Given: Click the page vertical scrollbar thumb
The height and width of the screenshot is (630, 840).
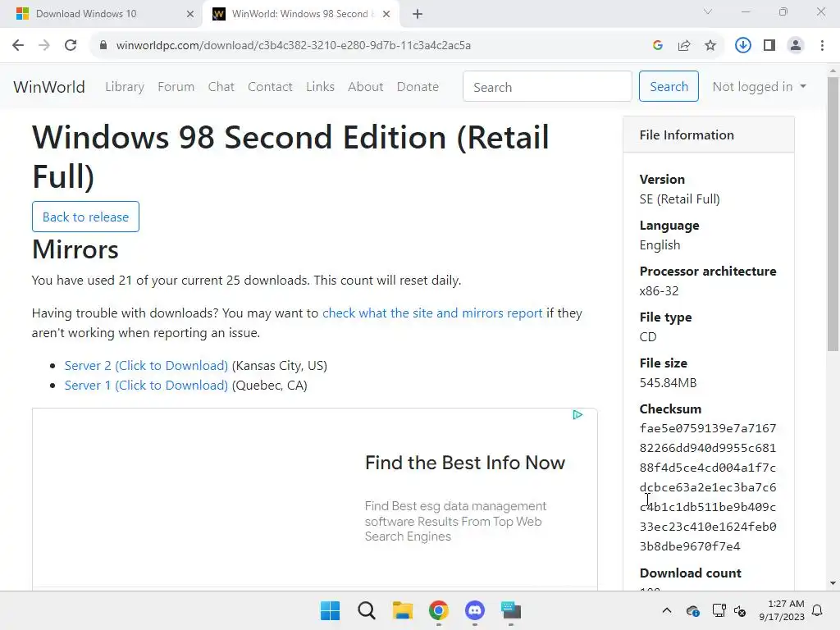Looking at the screenshot, I should click(x=833, y=214).
